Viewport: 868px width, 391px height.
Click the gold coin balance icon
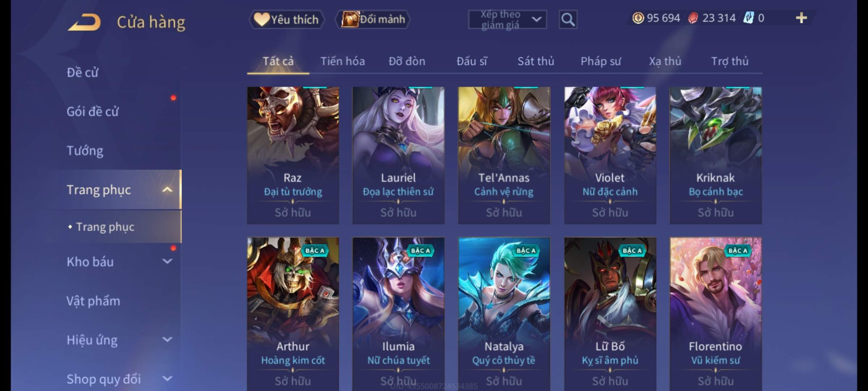pyautogui.click(x=638, y=18)
